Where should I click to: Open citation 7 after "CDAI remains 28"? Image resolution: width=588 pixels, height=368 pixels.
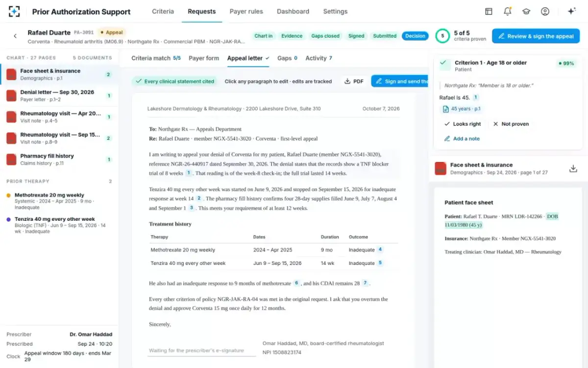366,283
